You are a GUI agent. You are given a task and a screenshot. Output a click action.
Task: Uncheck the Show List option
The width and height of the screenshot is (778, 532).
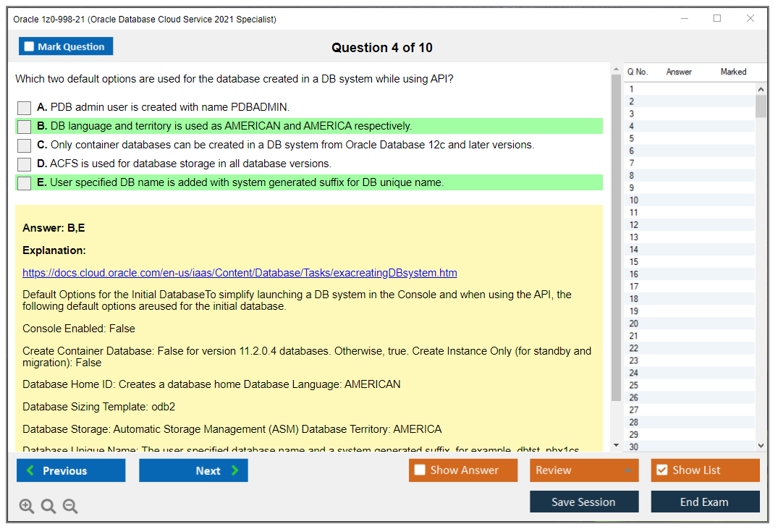click(661, 470)
